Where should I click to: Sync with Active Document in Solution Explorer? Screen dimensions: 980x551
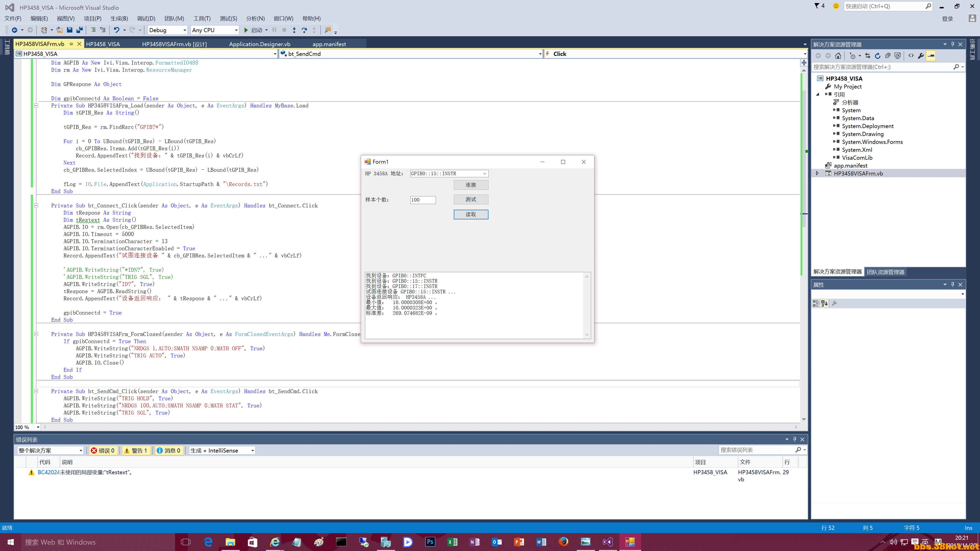coord(868,56)
